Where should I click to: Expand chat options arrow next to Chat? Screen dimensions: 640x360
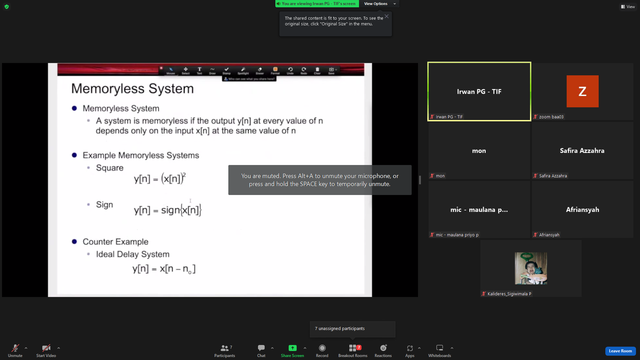(x=272, y=348)
